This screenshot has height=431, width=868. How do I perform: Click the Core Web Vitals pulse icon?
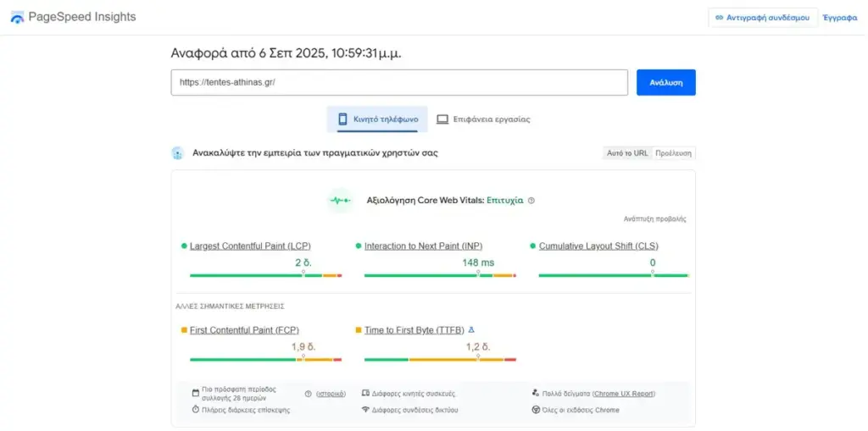[x=340, y=201]
